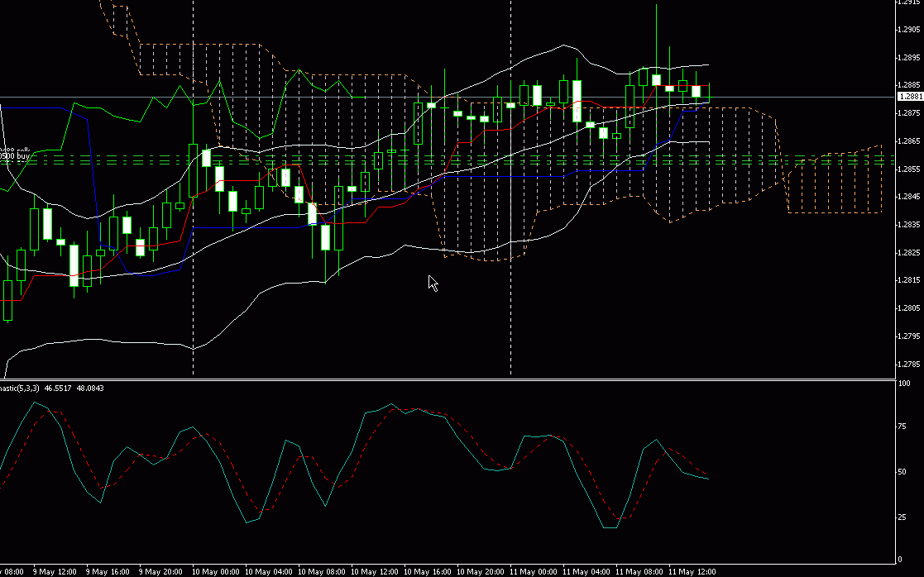Click the 11 May 04:00 time label
This screenshot has height=577, width=924.
coord(587,572)
